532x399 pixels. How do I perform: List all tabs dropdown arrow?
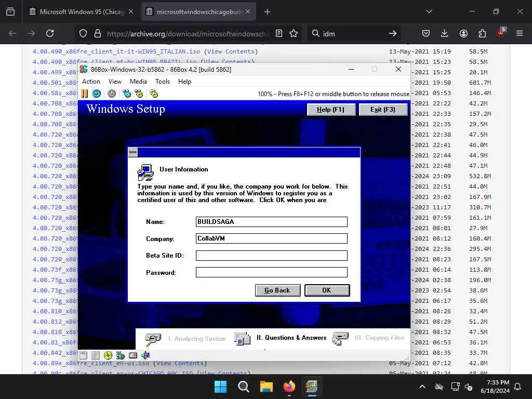tap(429, 11)
